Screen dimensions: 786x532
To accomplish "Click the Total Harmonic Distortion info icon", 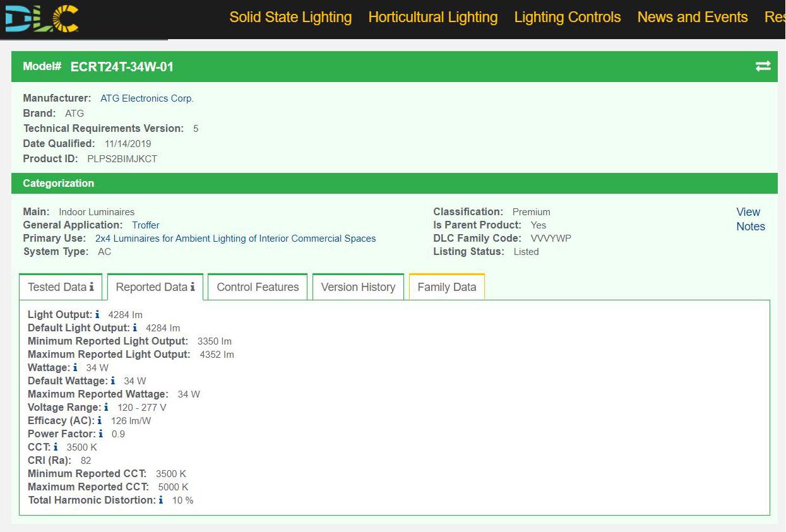I will [x=160, y=500].
